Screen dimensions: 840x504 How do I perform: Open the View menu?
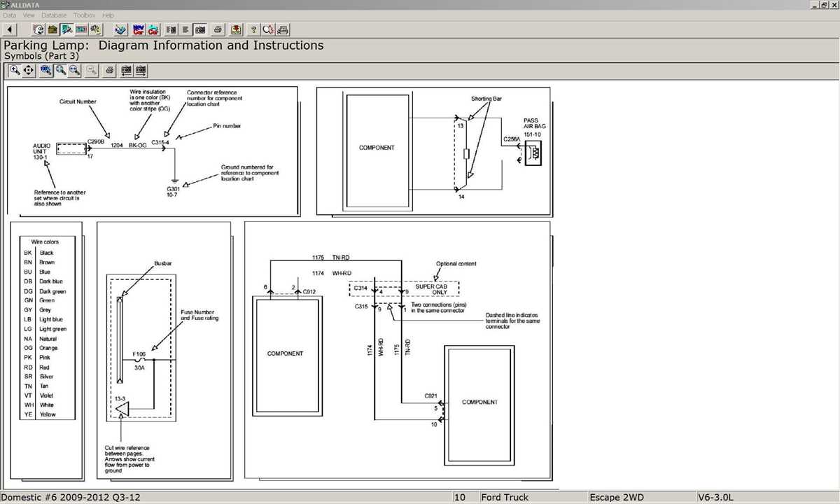(x=29, y=15)
